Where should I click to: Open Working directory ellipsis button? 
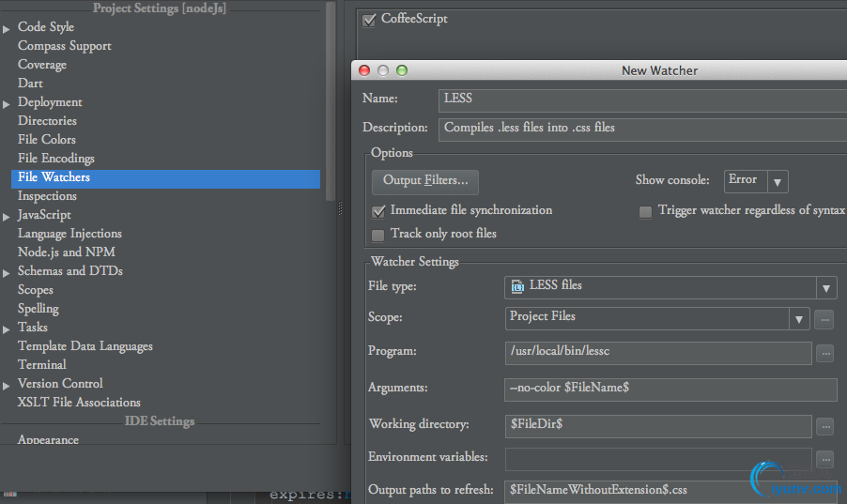point(824,426)
